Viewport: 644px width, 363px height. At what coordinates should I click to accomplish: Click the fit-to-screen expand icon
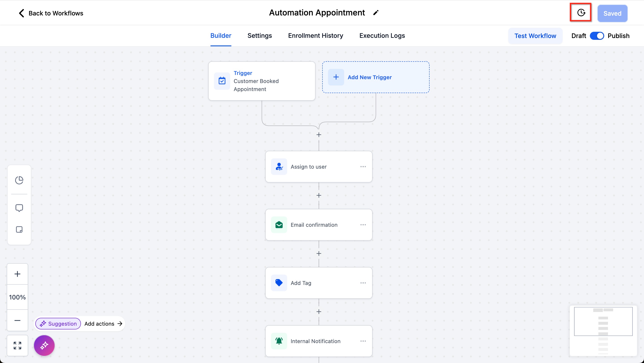pos(17,346)
